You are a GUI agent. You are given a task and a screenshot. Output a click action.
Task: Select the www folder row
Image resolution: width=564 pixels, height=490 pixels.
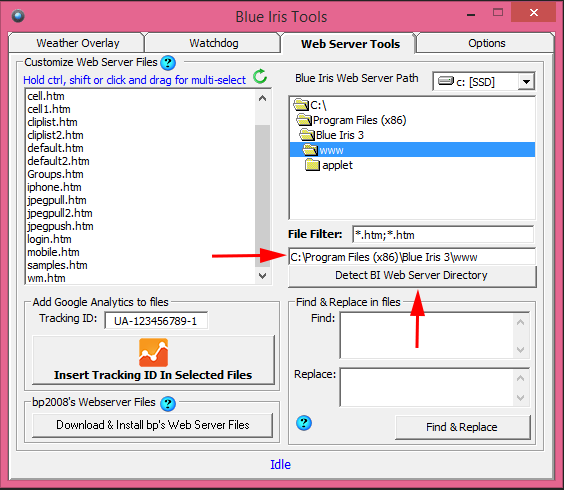412,150
